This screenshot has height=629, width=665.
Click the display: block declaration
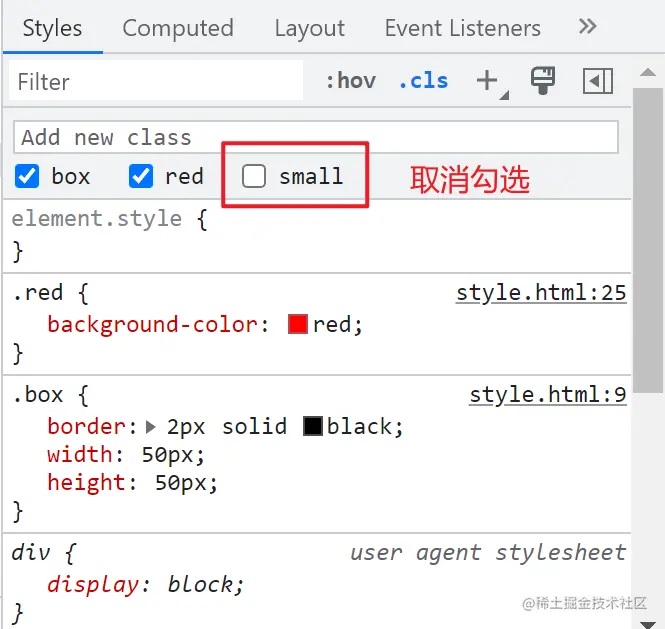click(145, 584)
